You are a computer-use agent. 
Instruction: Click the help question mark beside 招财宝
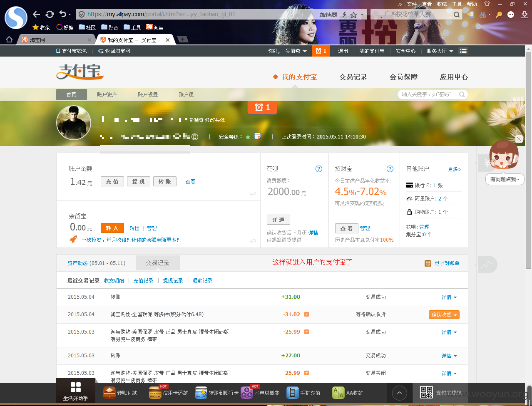tap(390, 168)
